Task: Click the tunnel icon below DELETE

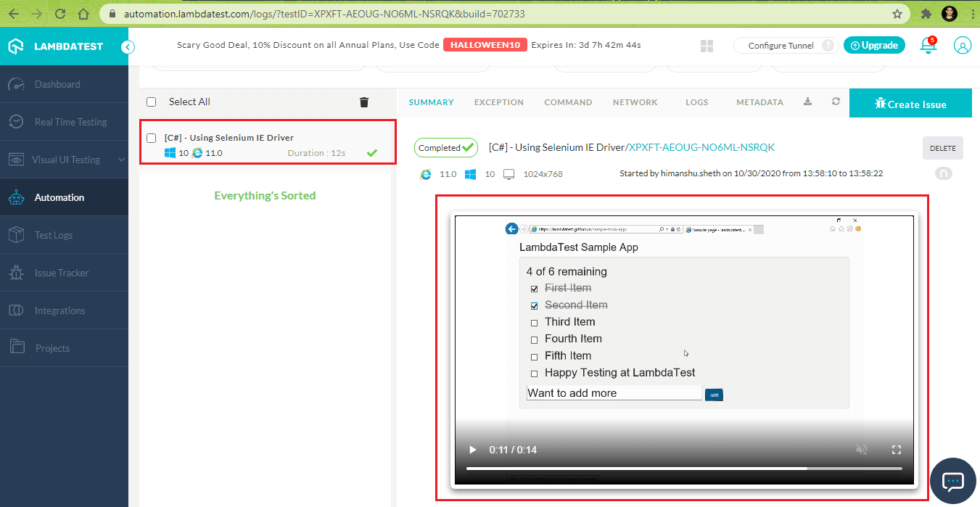Action: (944, 174)
